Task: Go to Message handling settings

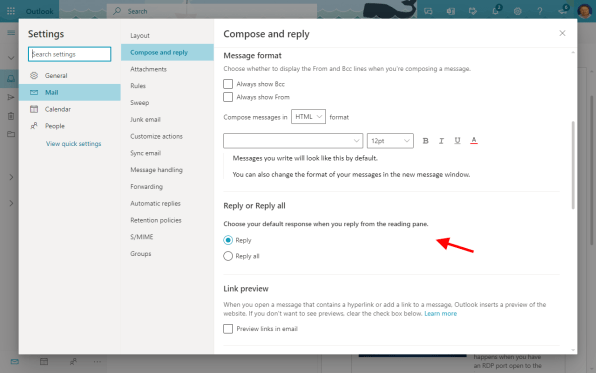Action: click(x=167, y=170)
